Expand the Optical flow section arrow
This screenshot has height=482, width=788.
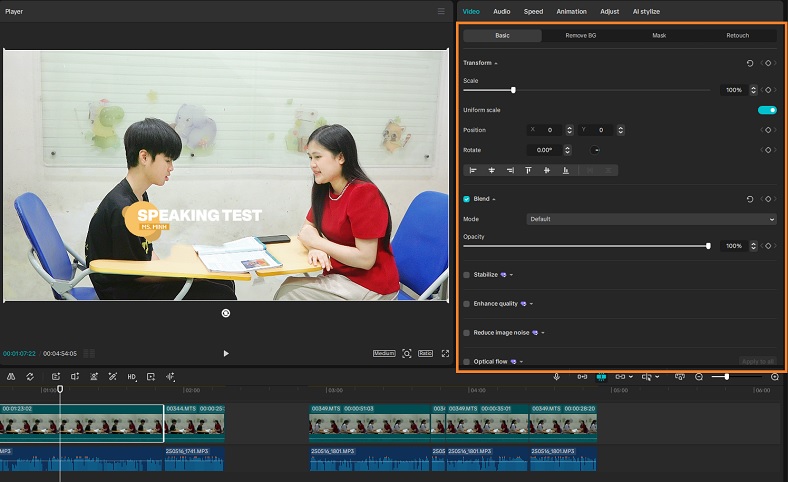coord(521,362)
